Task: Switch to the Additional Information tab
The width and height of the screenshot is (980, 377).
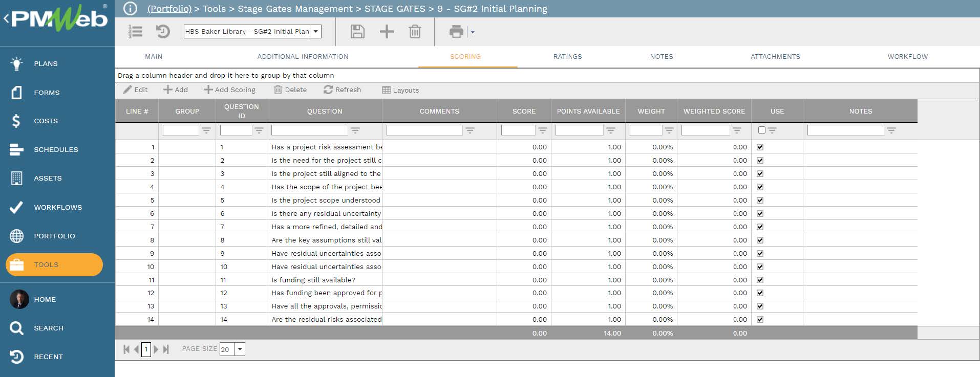Action: pyautogui.click(x=303, y=57)
